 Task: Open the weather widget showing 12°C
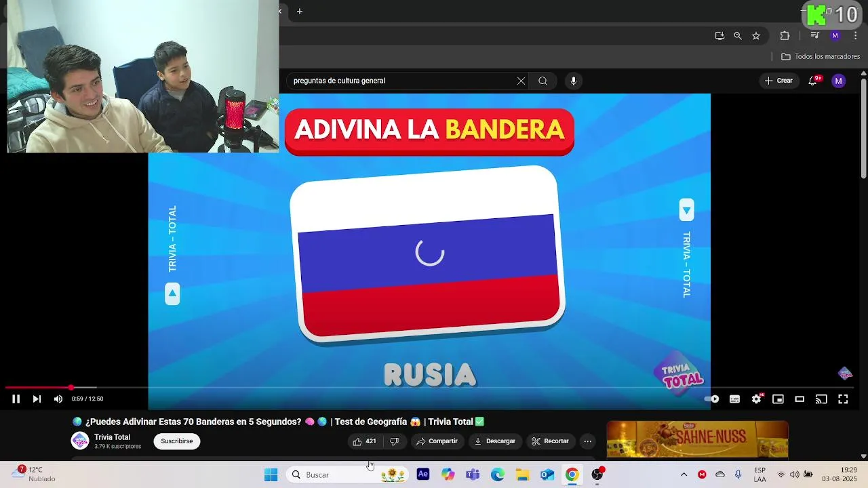click(x=34, y=474)
